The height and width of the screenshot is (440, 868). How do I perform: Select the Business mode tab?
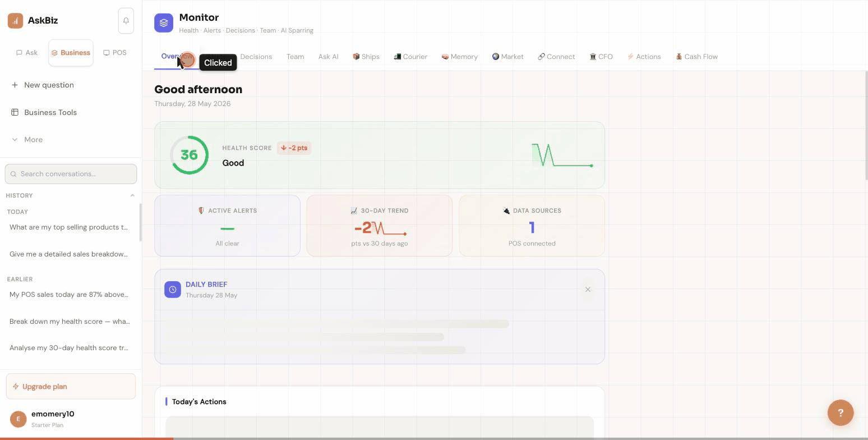click(71, 53)
